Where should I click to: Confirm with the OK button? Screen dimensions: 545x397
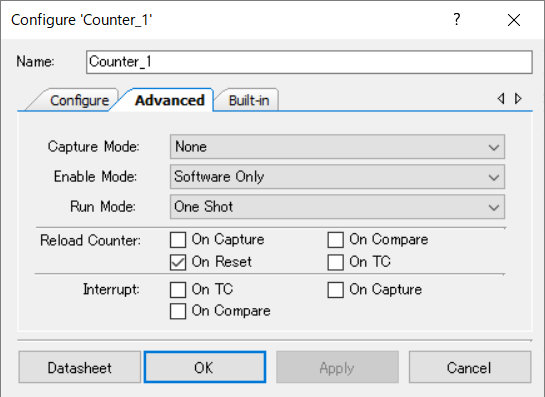pos(205,367)
